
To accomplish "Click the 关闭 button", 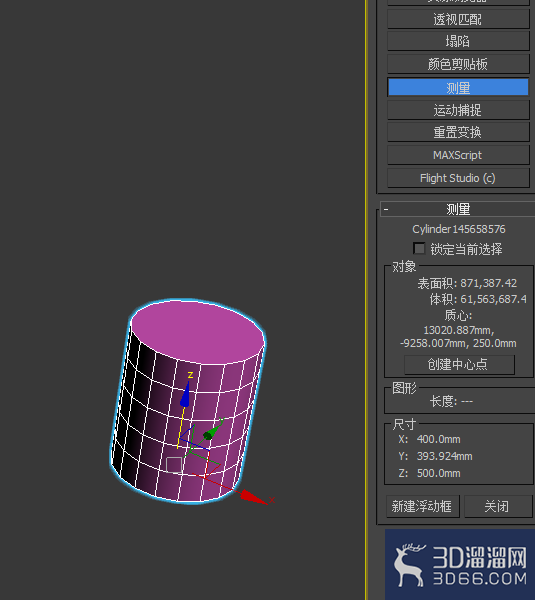I will point(498,506).
